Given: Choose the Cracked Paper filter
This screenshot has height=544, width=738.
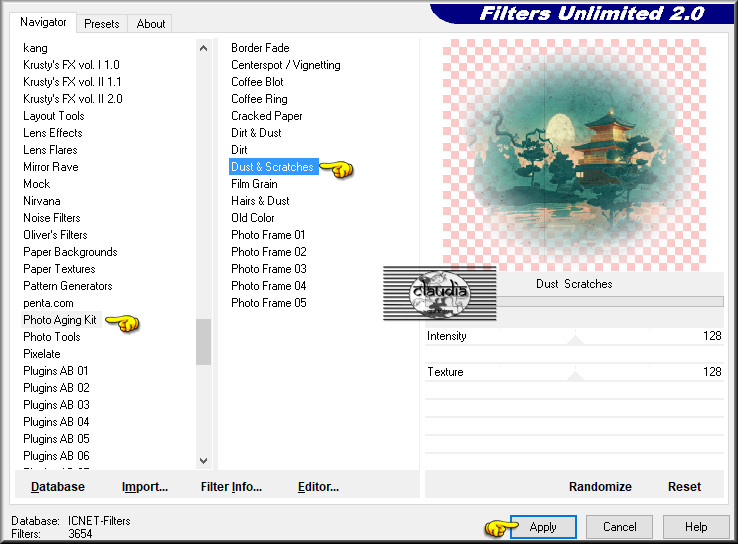Looking at the screenshot, I should pyautogui.click(x=266, y=116).
